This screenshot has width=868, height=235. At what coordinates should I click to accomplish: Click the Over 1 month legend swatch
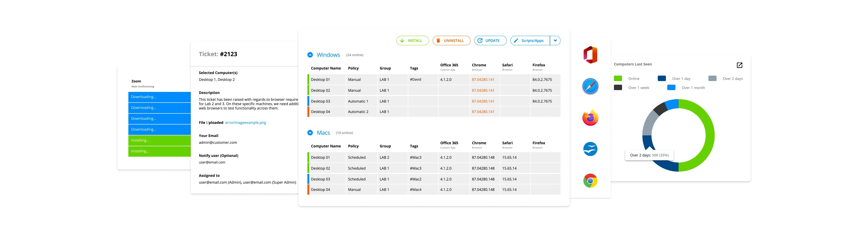671,87
